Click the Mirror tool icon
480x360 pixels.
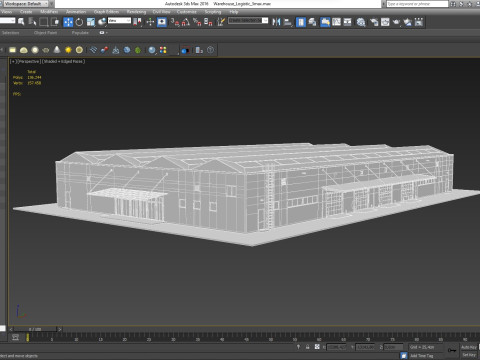[276, 22]
